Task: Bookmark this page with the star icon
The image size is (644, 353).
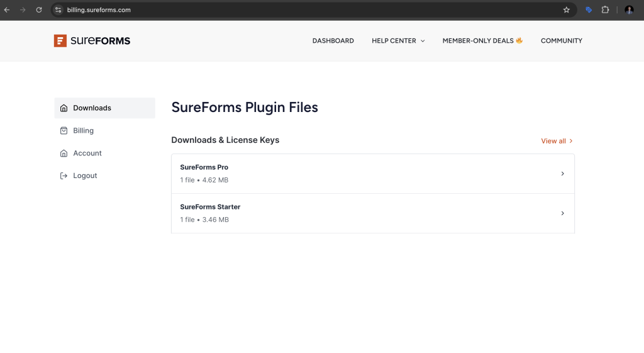Action: pos(566,10)
